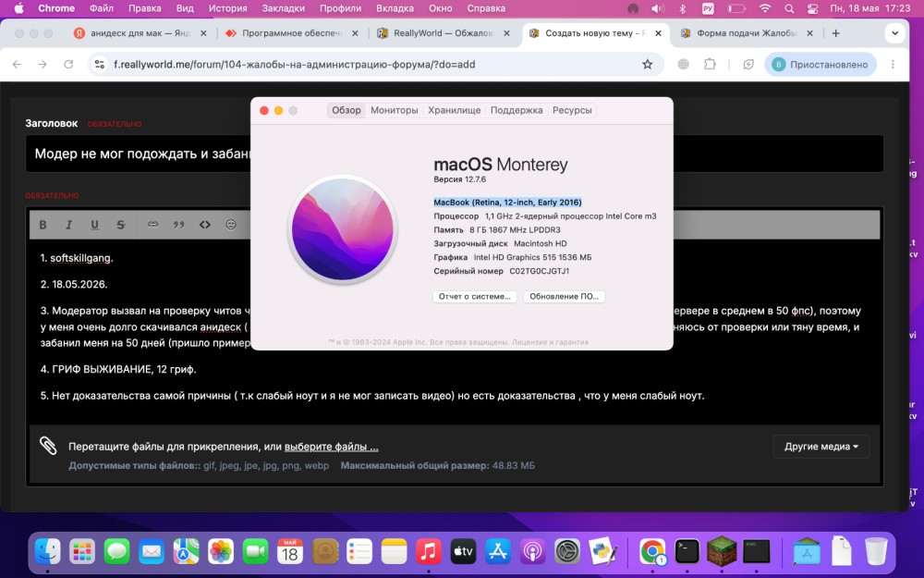This screenshot has height=578, width=924.
Task: Switch to the ReallyWorld appeals browser tab
Action: tap(444, 33)
